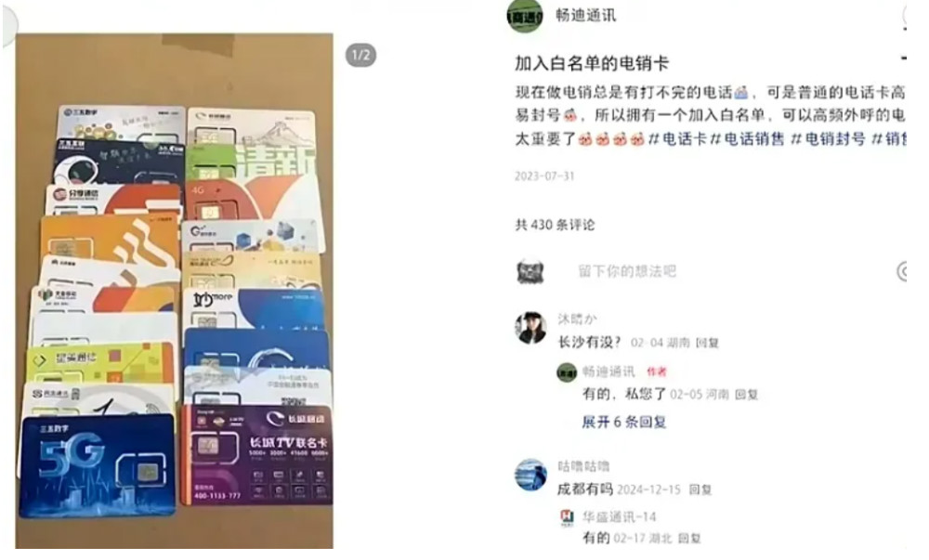Reply to the 有的，私您了 comment
This screenshot has height=560, width=929.
coord(747,395)
